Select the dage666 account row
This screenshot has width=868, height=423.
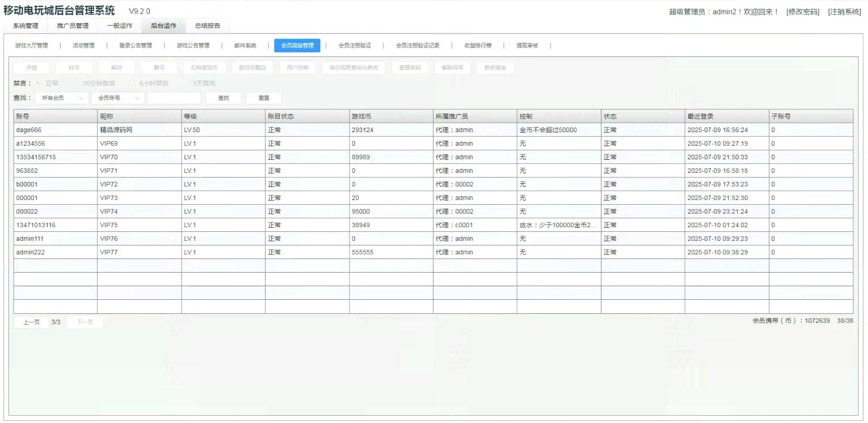click(29, 130)
